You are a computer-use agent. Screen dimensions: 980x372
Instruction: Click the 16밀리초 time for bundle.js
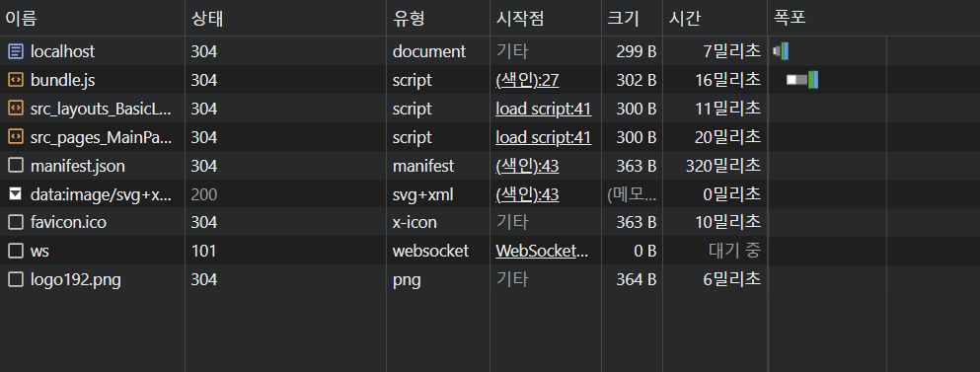tap(727, 80)
